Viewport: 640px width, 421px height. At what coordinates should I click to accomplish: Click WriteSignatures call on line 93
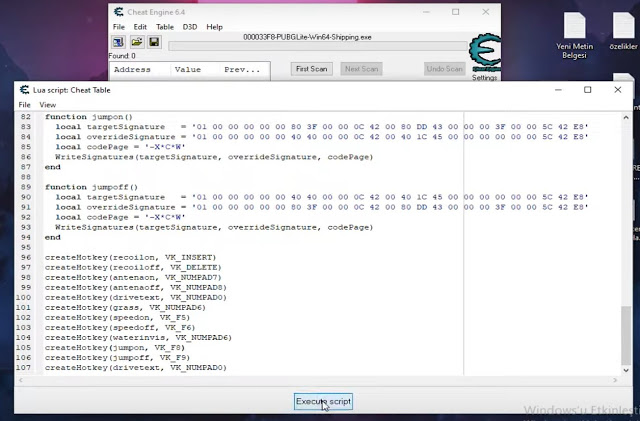pos(214,227)
